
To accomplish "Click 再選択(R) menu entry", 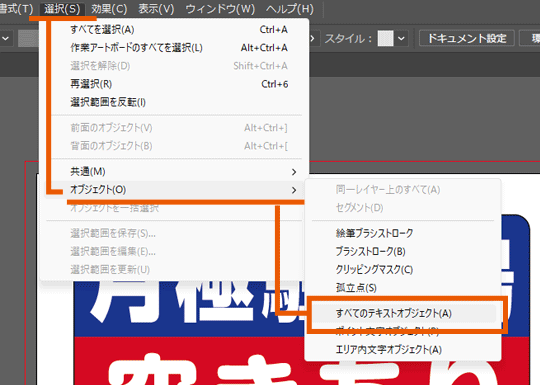I will (174, 84).
